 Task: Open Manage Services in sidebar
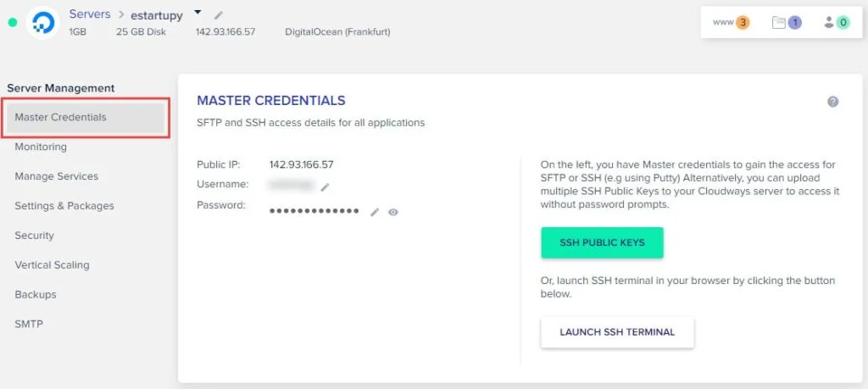57,176
